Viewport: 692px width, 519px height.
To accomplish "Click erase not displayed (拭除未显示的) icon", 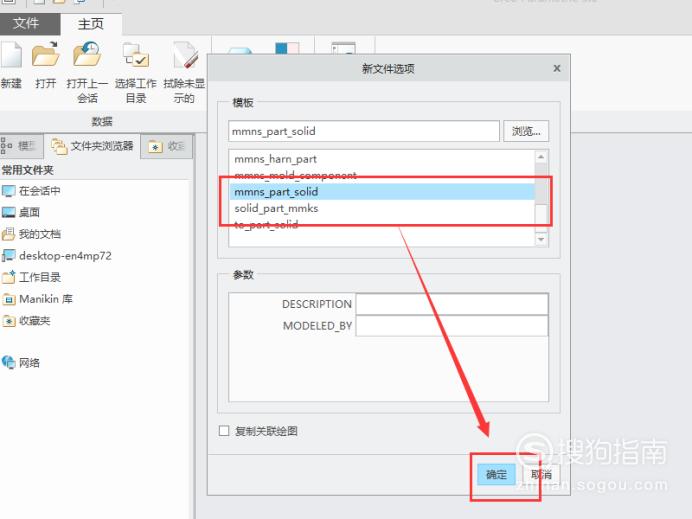I will pyautogui.click(x=184, y=55).
